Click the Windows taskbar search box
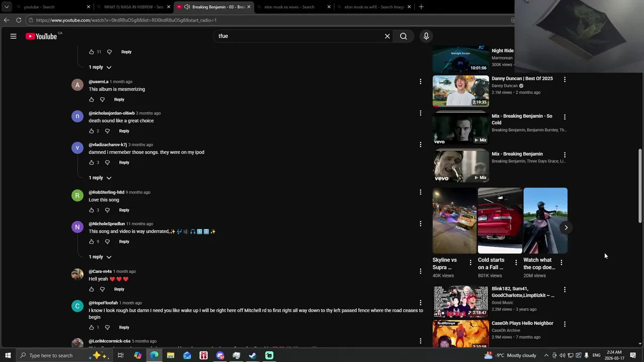 click(64, 355)
